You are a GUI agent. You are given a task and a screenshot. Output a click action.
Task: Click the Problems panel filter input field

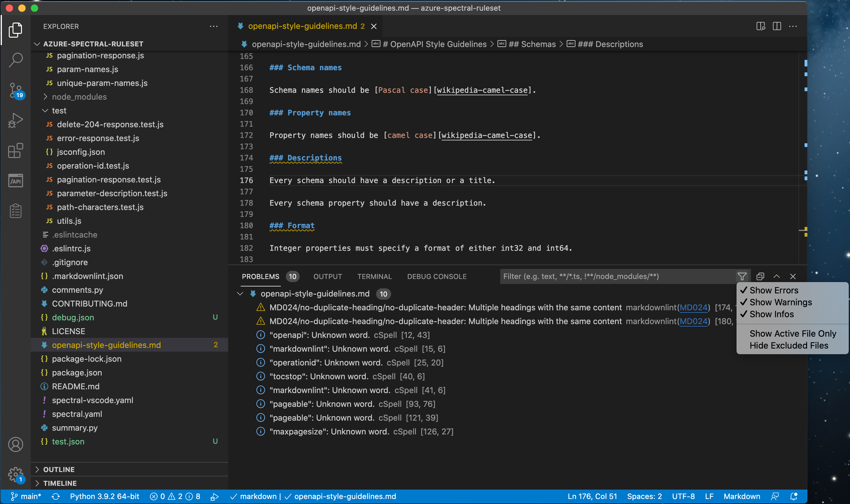(611, 276)
